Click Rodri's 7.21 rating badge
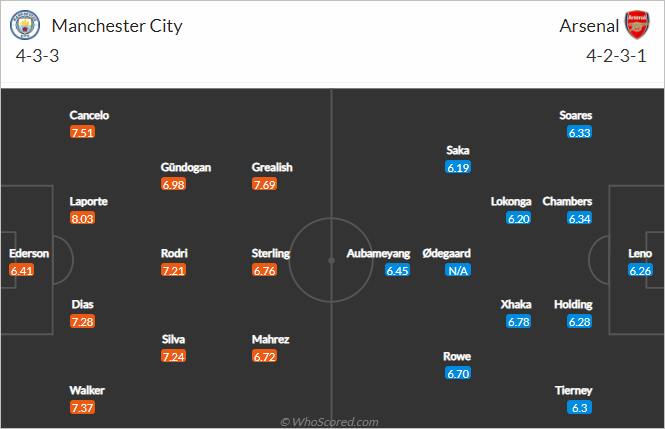The height and width of the screenshot is (429, 665). point(173,270)
